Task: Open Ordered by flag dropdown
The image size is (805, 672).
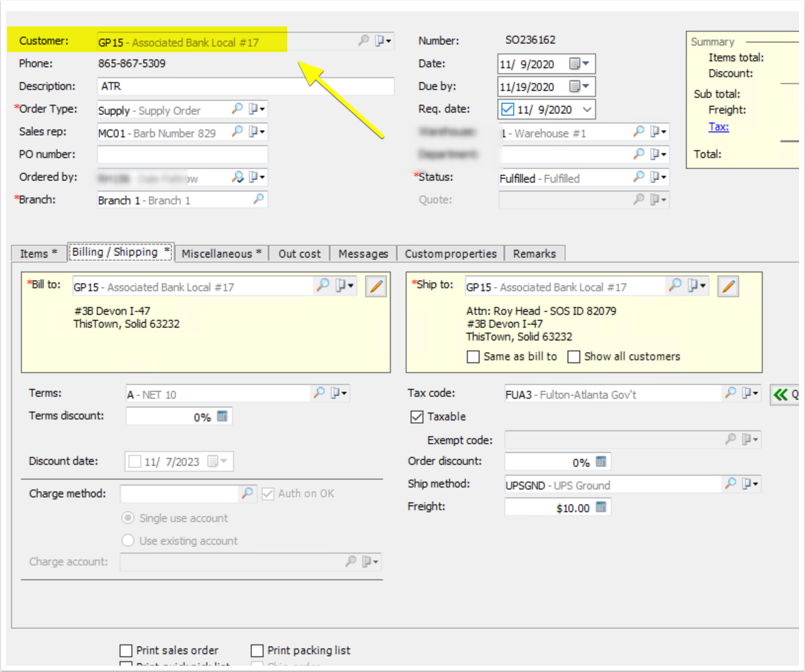Action: (x=257, y=177)
